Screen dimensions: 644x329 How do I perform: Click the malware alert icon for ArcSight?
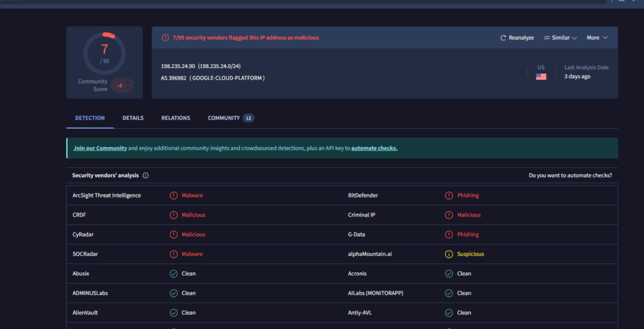click(x=174, y=196)
